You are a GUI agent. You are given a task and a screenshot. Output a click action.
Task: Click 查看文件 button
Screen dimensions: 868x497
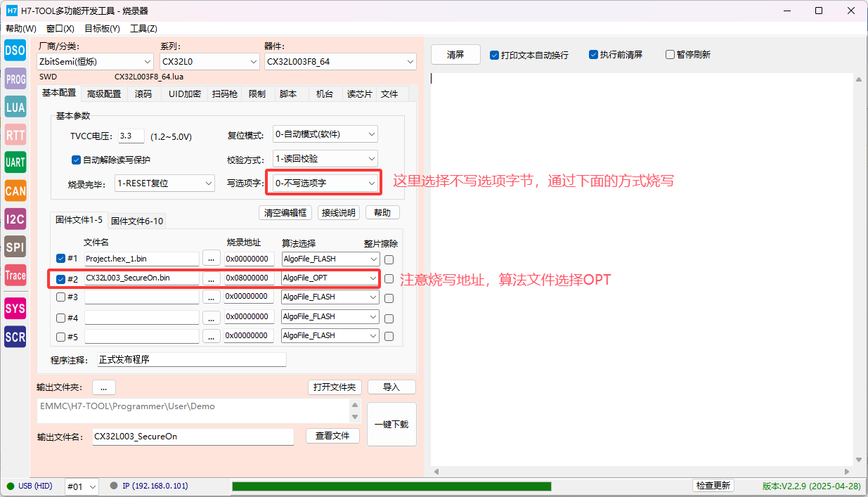point(332,436)
